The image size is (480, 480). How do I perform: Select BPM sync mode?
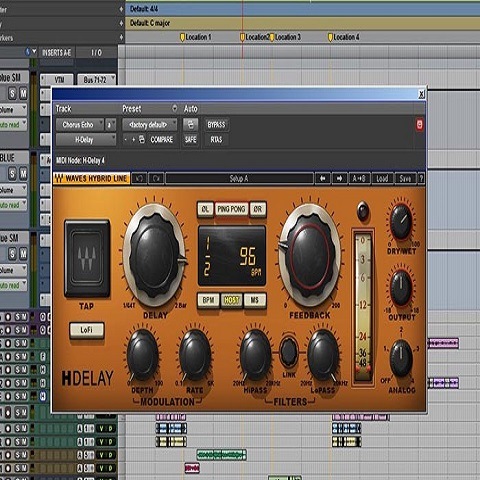click(208, 300)
